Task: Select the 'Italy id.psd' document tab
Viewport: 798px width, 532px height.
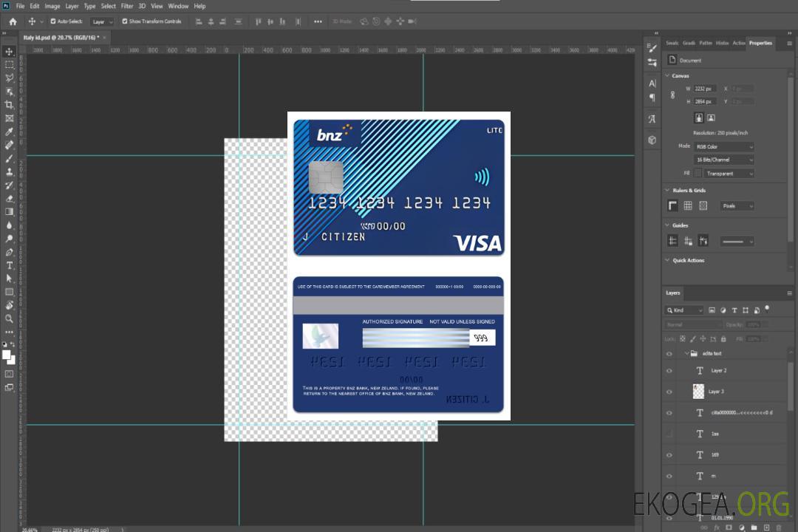Action: pos(61,38)
